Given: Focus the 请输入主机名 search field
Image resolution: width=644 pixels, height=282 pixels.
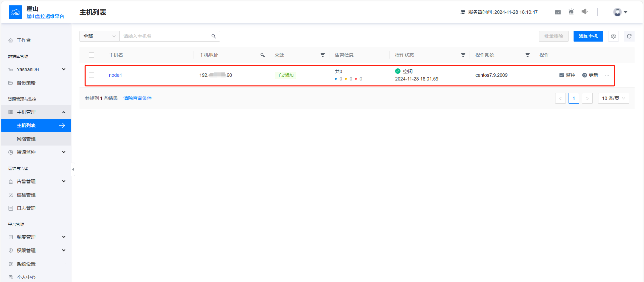Looking at the screenshot, I should tap(165, 36).
